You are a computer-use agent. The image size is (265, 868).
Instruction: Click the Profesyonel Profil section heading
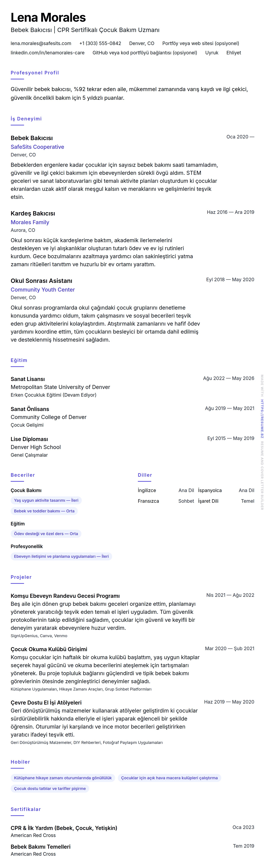[x=35, y=73]
